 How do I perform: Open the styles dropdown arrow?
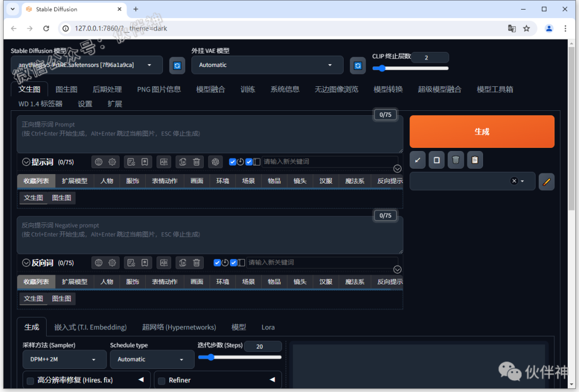pyautogui.click(x=522, y=181)
